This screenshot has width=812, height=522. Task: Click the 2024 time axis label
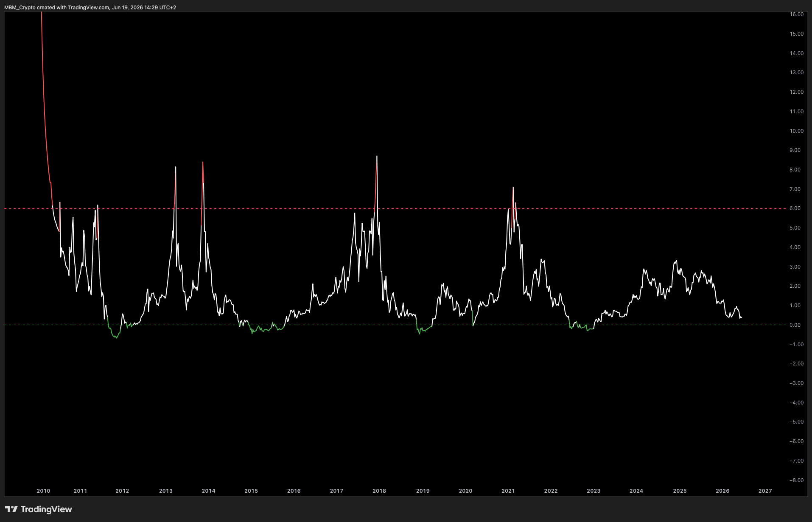pos(636,491)
